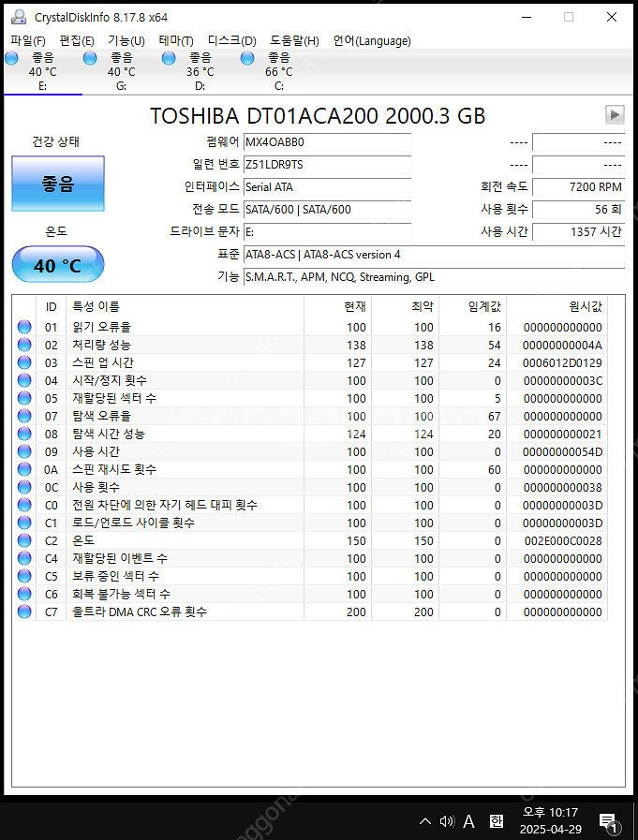
Task: Click the 특성 이름 column header
Action: (185, 307)
